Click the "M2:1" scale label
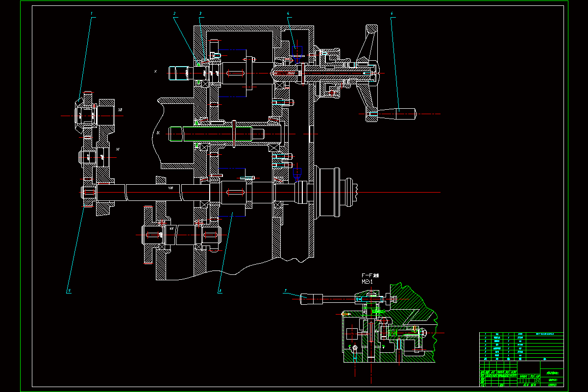 coord(368,282)
